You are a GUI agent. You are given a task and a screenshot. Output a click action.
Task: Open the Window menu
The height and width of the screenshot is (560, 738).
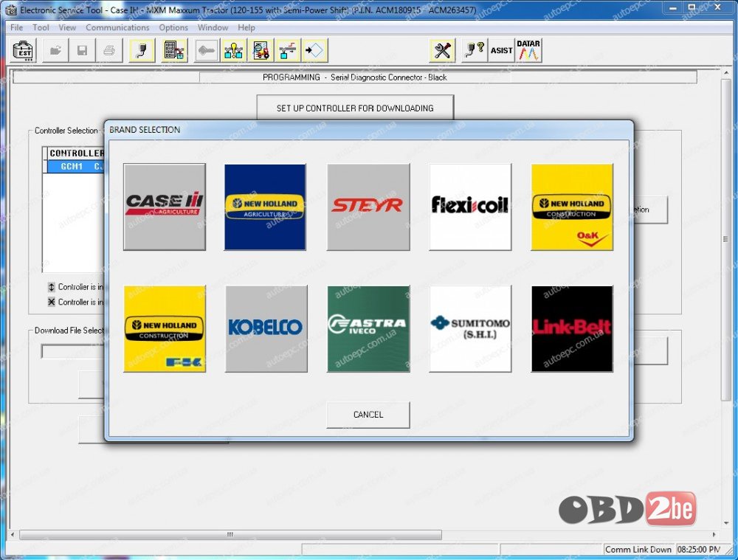coord(213,27)
